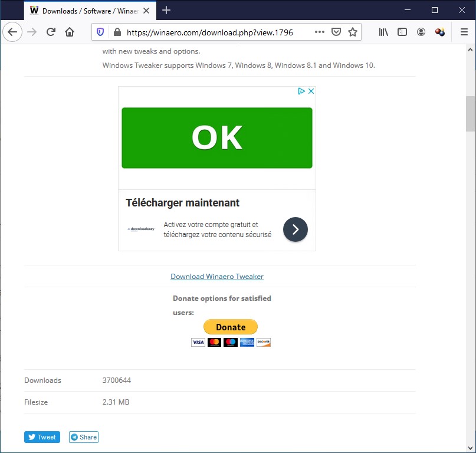This screenshot has height=453, width=476.
Task: Click the Visa card icon
Action: (x=198, y=342)
